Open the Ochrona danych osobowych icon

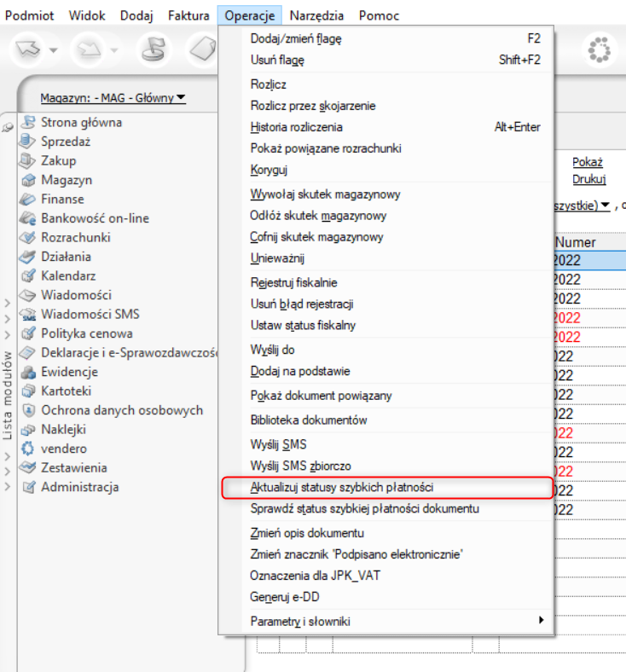(28, 410)
